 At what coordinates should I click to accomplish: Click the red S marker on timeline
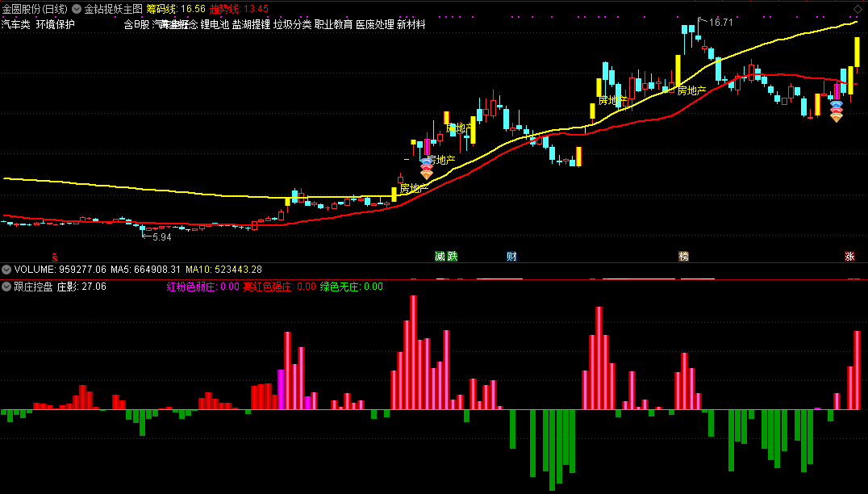point(55,257)
